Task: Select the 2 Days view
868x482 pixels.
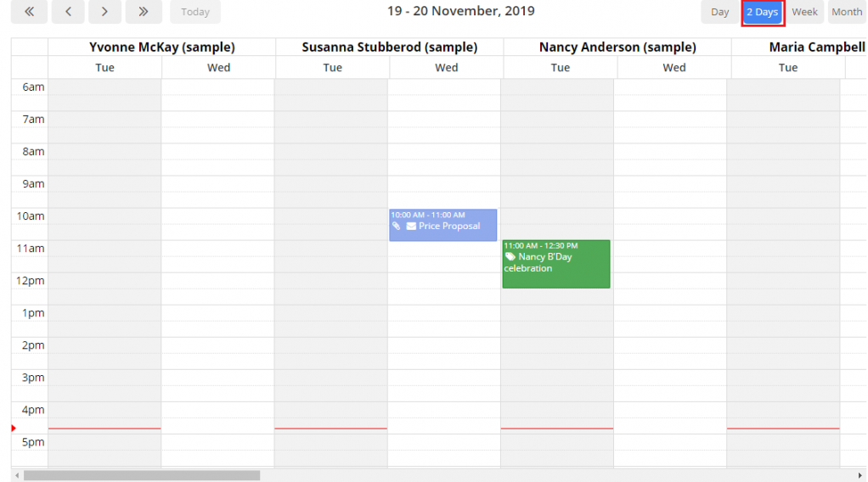Action: click(762, 12)
